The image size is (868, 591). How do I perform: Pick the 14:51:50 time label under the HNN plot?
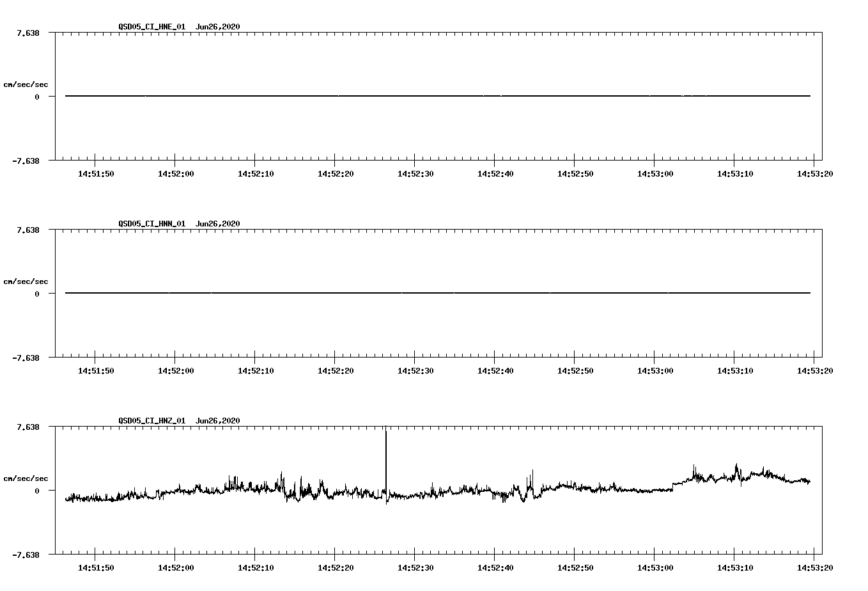pyautogui.click(x=96, y=370)
